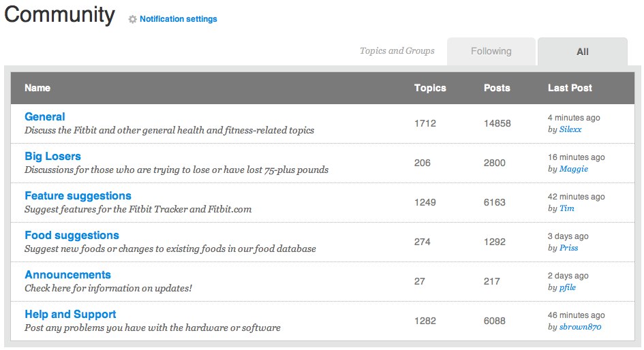Image resolution: width=644 pixels, height=350 pixels.
Task: Click the Name column header
Action: click(x=37, y=88)
